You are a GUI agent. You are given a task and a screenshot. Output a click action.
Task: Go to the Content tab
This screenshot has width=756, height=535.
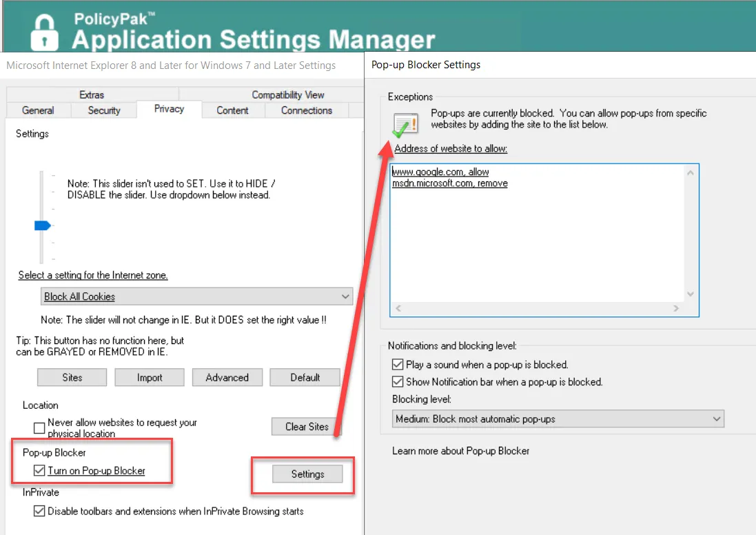[232, 110]
